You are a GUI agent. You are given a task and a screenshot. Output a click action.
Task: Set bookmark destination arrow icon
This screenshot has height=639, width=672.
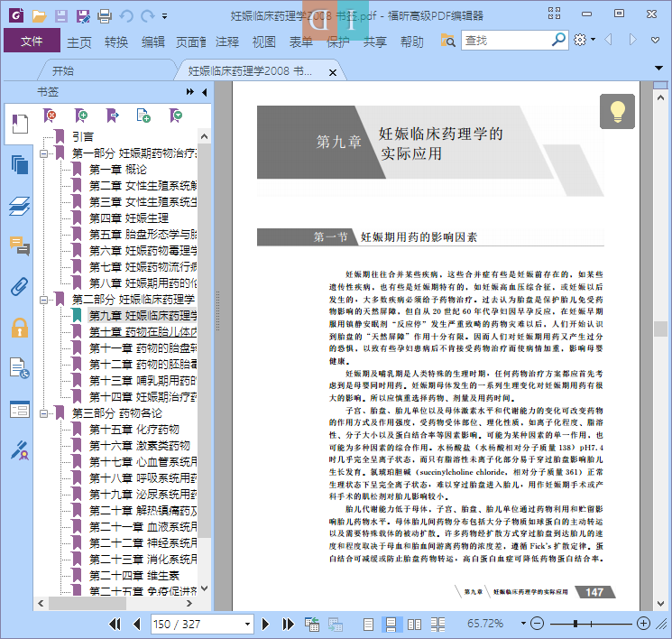112,116
